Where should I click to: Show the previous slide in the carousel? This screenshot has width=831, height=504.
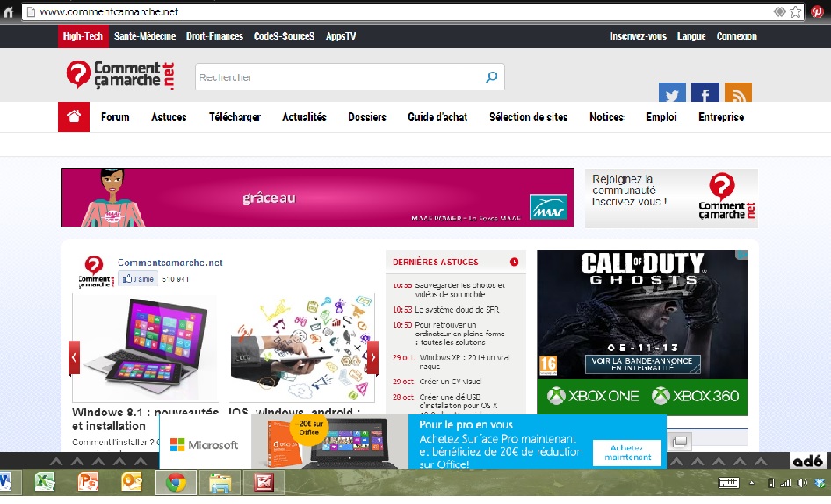74,357
